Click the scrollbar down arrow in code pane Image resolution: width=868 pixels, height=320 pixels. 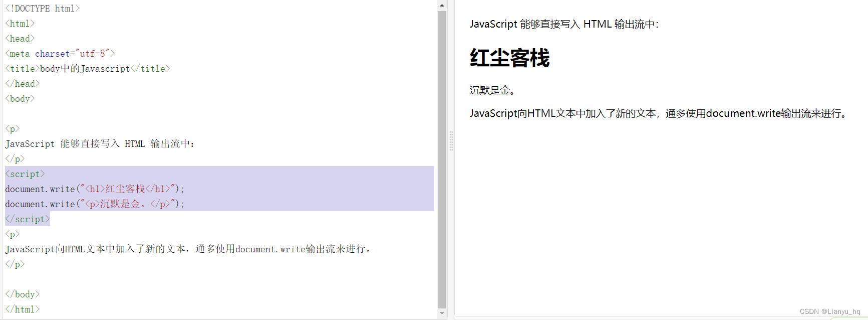442,313
